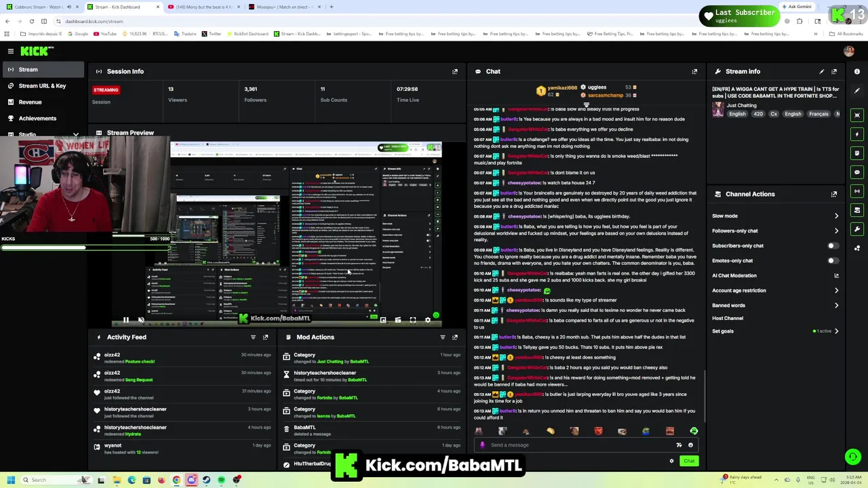Click oizz42 Posture check! redemption entry
The width and height of the screenshot is (868, 488).
coord(183,358)
